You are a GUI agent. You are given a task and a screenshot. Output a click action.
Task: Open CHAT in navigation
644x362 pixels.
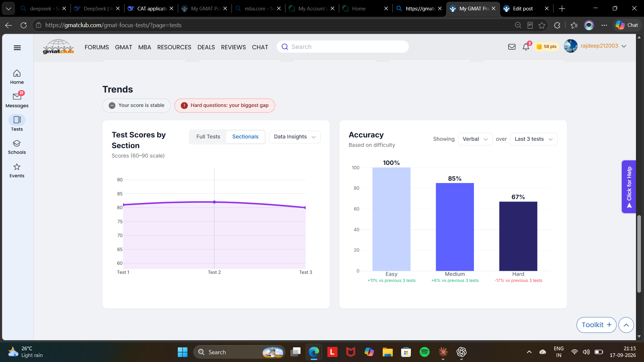coord(260,47)
